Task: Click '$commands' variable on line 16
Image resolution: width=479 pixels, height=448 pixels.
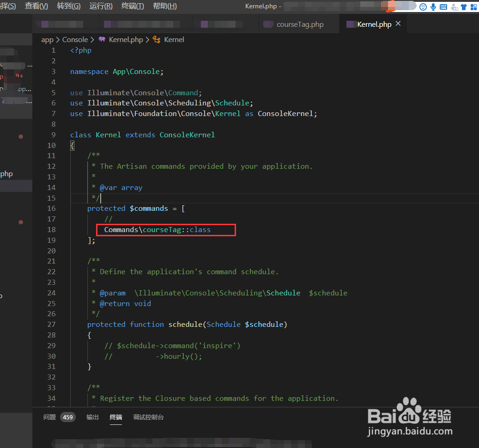Action: pos(149,209)
